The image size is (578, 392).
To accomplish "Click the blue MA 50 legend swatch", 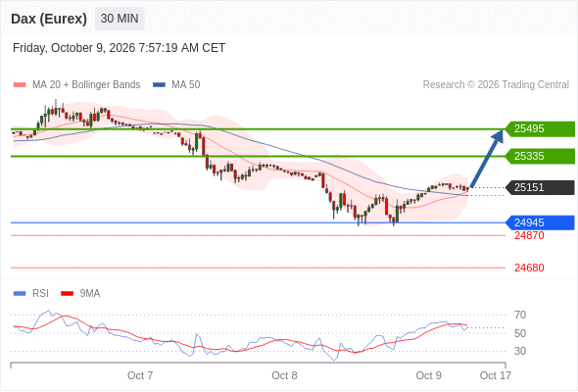I will [x=159, y=85].
